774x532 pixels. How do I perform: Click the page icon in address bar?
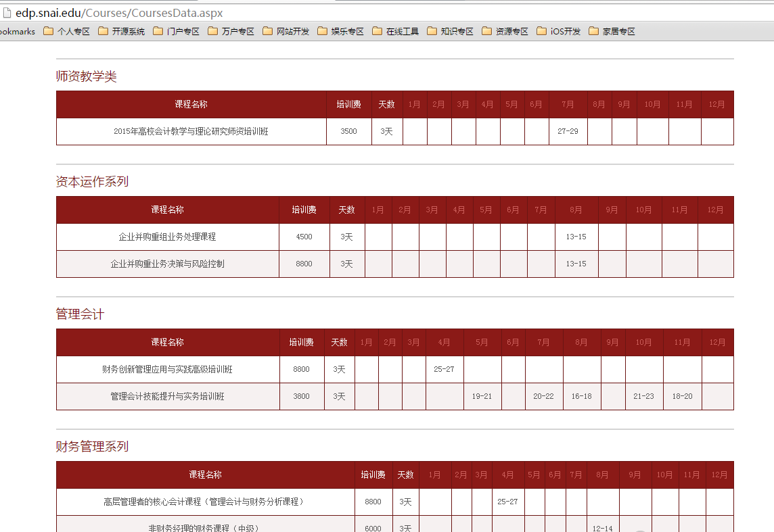click(7, 13)
